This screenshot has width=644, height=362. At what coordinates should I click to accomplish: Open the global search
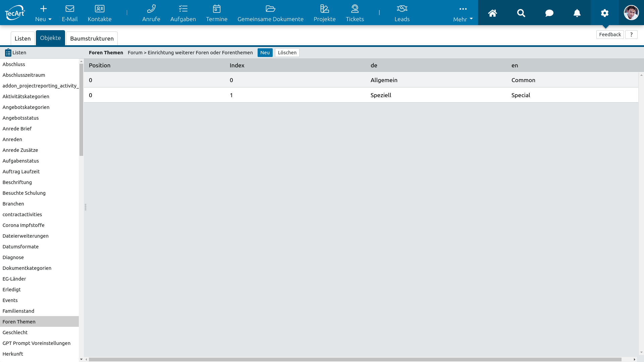(x=521, y=13)
